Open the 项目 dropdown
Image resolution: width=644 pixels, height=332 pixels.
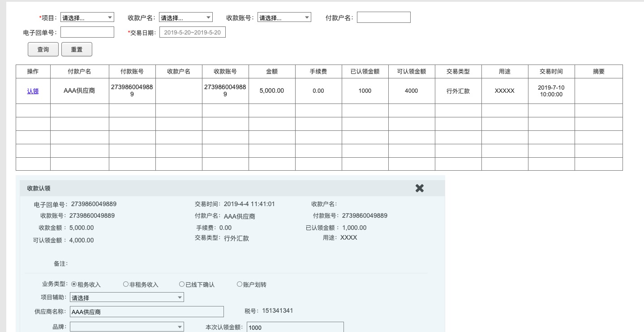pyautogui.click(x=87, y=17)
